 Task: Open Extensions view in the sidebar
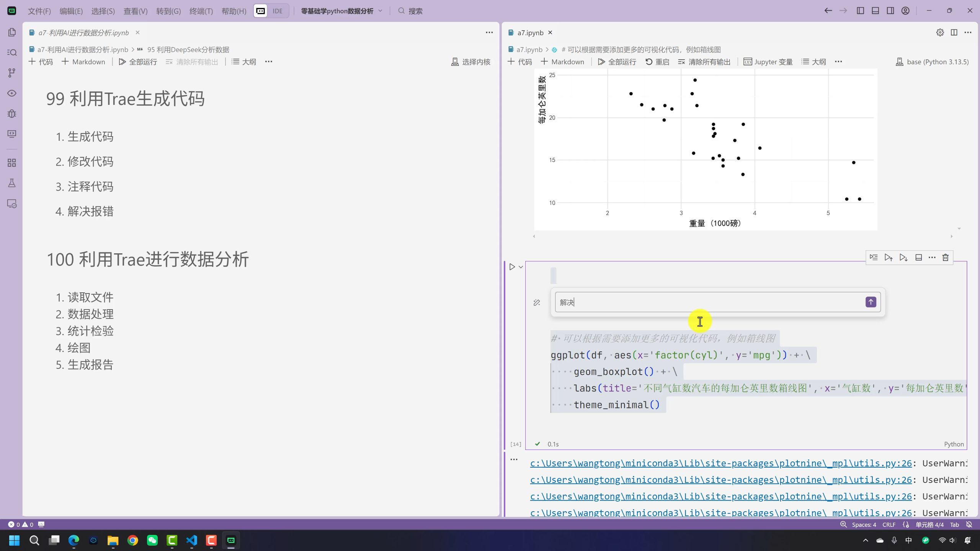click(x=12, y=163)
